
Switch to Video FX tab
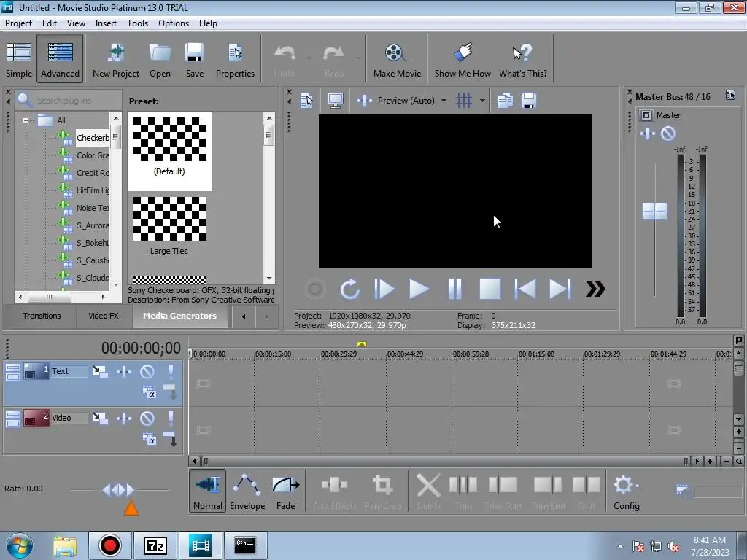pyautogui.click(x=104, y=316)
